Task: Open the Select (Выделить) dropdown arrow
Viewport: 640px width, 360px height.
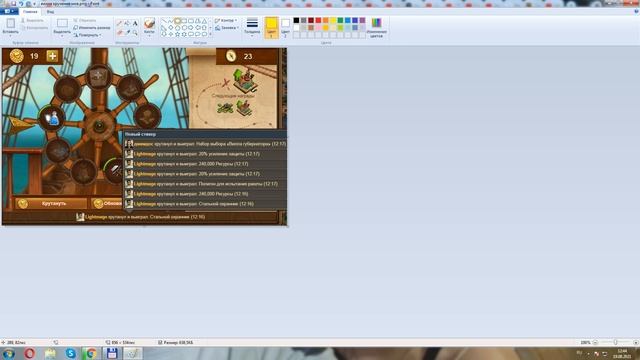Action: coord(62,36)
